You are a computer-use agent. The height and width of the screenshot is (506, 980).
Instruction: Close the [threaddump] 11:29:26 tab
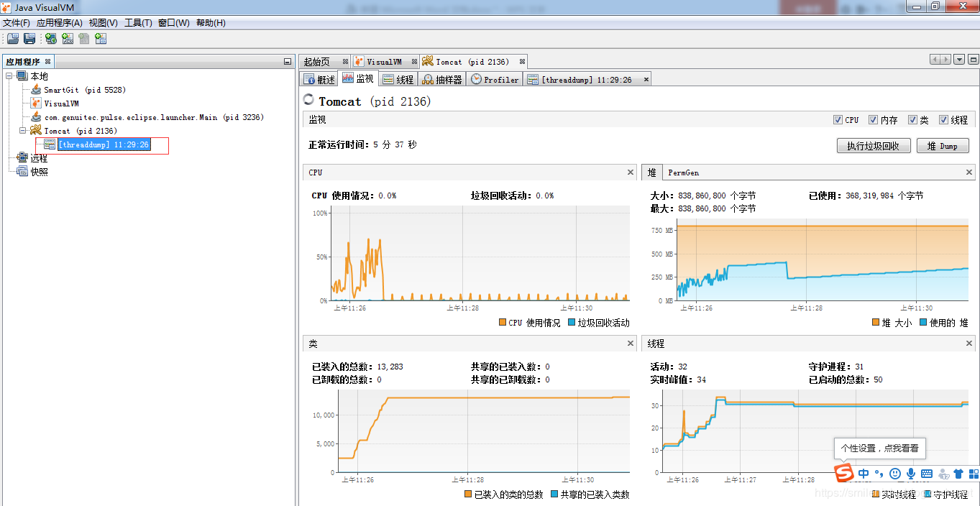(646, 79)
